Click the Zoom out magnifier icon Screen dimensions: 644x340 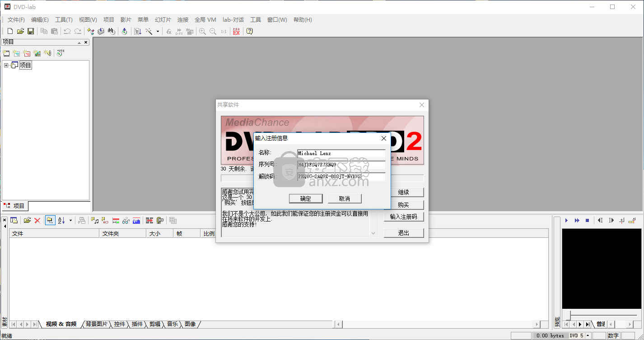coord(213,31)
